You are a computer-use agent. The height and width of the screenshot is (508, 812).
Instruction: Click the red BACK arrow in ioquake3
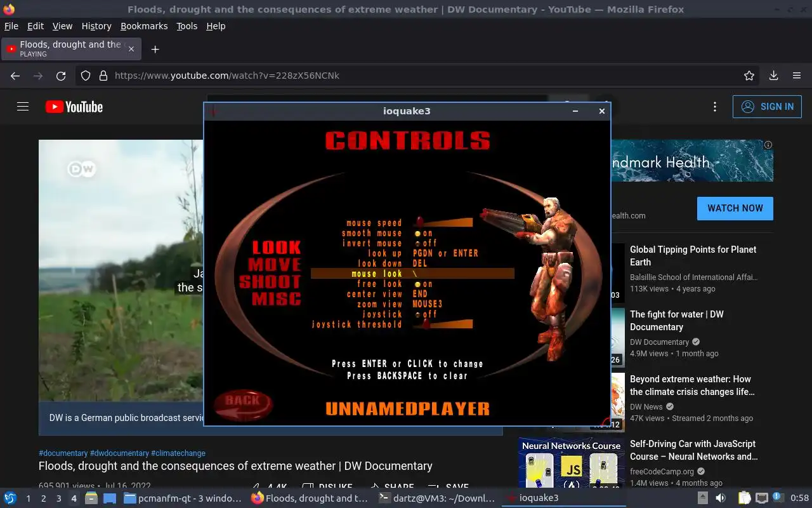click(x=243, y=404)
